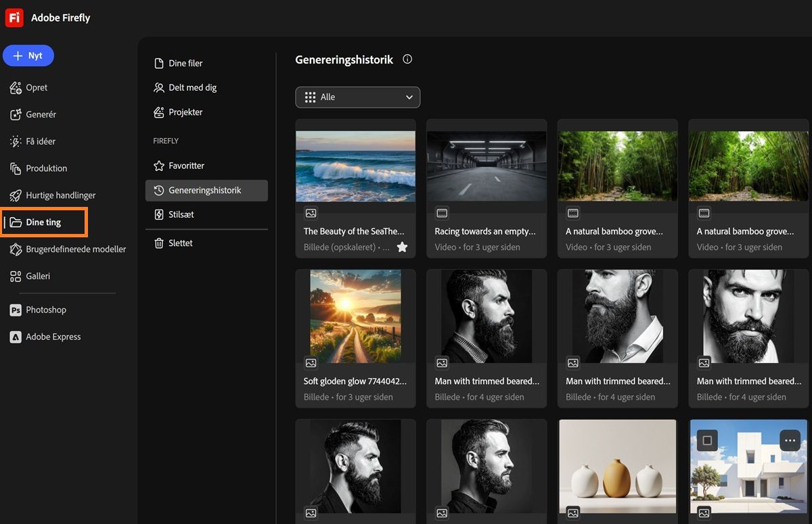The height and width of the screenshot is (524, 812).
Task: Click the Adobe Firefly logo icon
Action: tap(15, 18)
